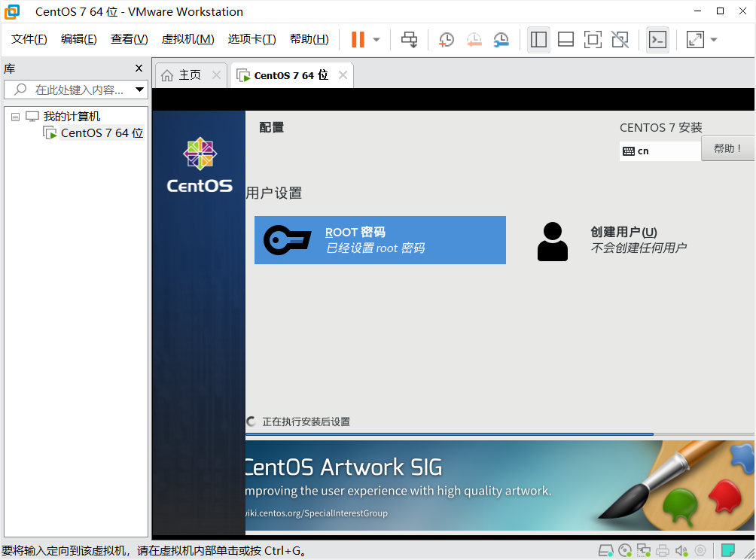Take a snapshot of this virtual machine

click(447, 40)
